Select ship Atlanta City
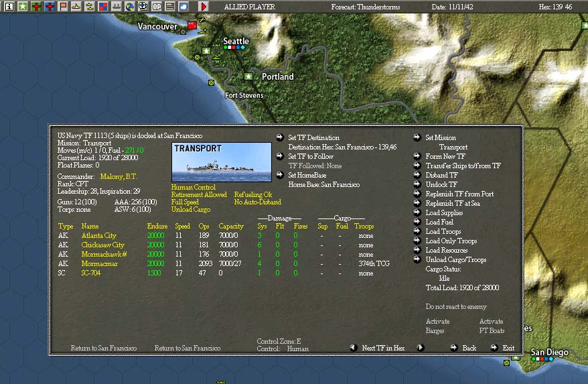The image size is (588, 384). (x=99, y=235)
